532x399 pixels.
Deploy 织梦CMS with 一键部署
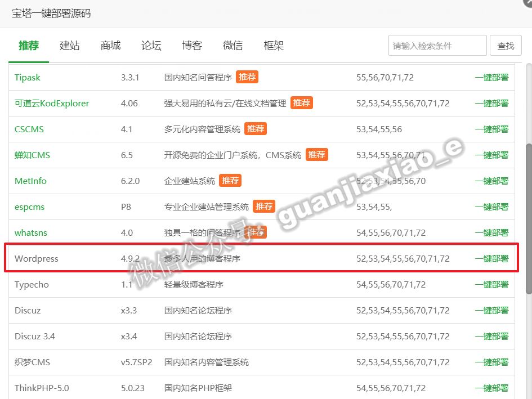click(491, 362)
